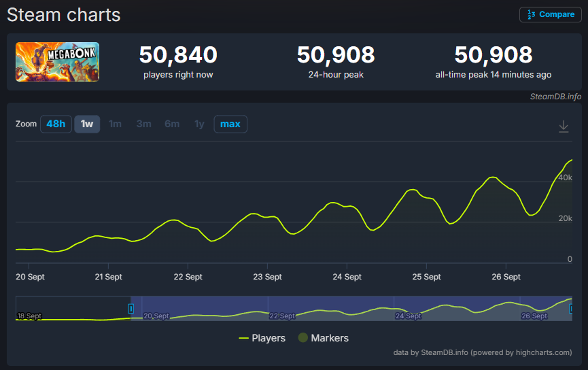
Task: Click the data by SteamDB.info highcharts credit
Action: tap(483, 352)
